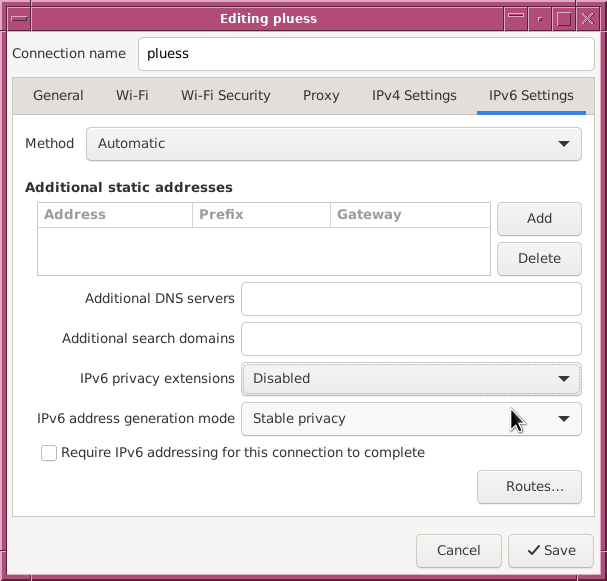607x581 pixels.
Task: Close the Editing pluess dialog
Action: [588, 18]
